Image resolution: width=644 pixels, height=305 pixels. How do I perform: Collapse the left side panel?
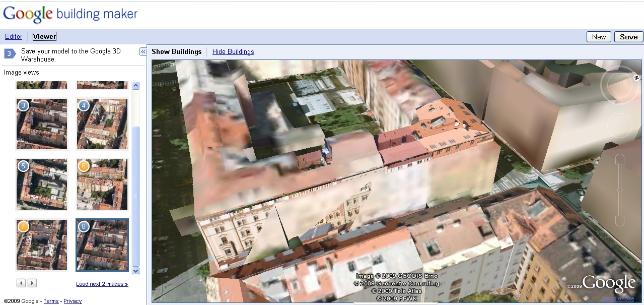[x=143, y=52]
